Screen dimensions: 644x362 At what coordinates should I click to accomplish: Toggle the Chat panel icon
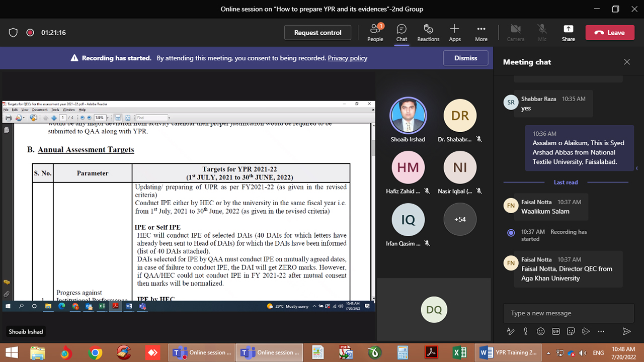[401, 33]
